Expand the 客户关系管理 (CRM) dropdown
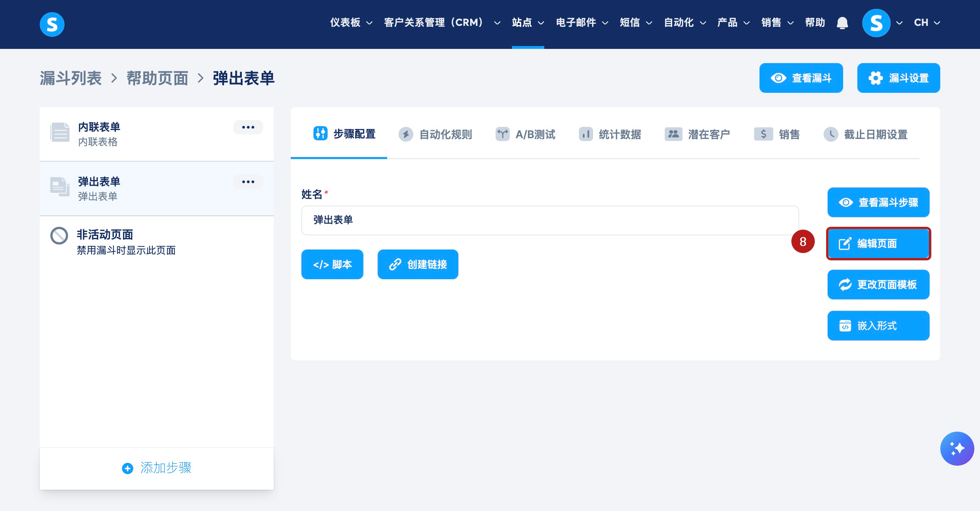 coord(442,23)
